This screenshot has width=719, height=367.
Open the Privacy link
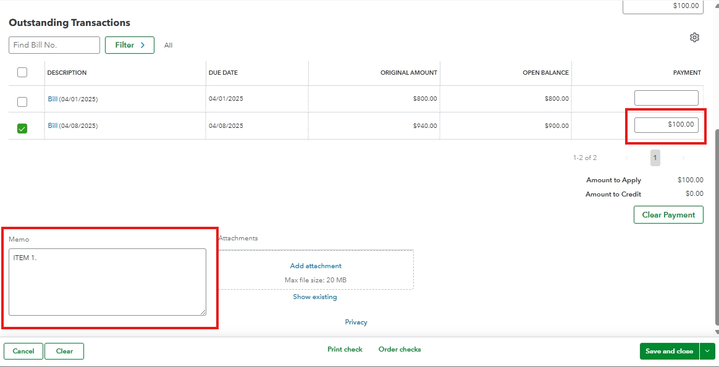pyautogui.click(x=356, y=322)
